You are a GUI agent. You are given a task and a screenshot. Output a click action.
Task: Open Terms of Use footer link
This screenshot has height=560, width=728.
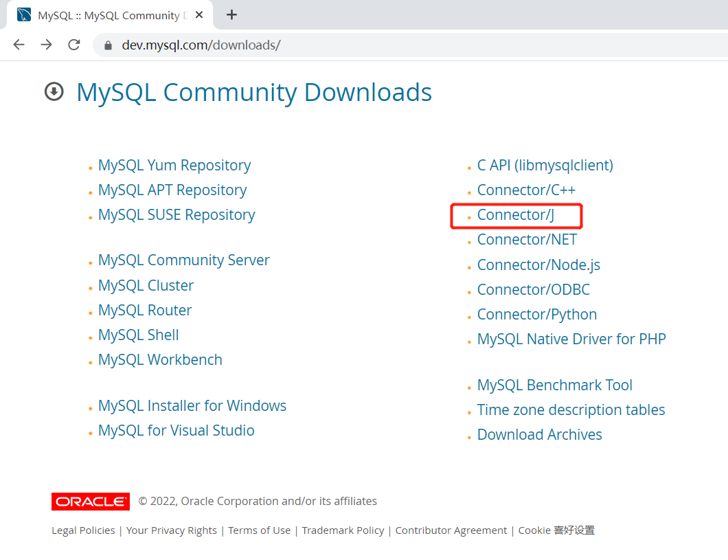click(259, 530)
